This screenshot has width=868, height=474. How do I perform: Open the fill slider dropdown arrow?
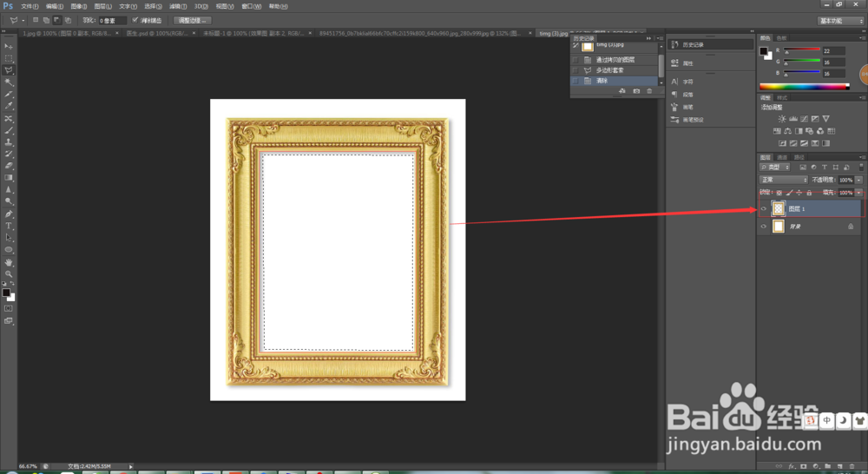tap(858, 193)
